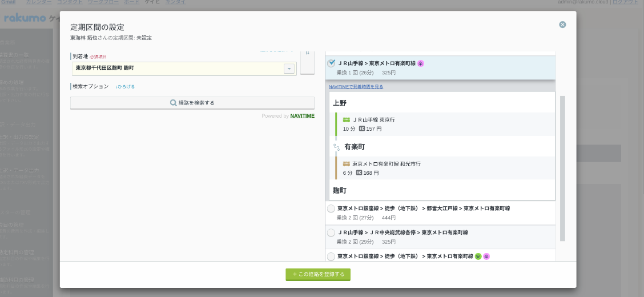Click the 経路を検索する button
644x297 pixels.
coord(192,103)
